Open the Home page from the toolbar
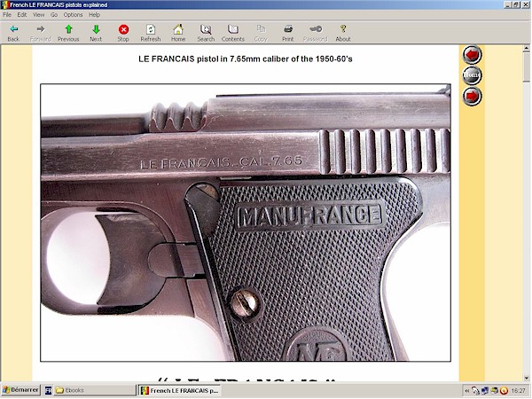 coord(178,33)
